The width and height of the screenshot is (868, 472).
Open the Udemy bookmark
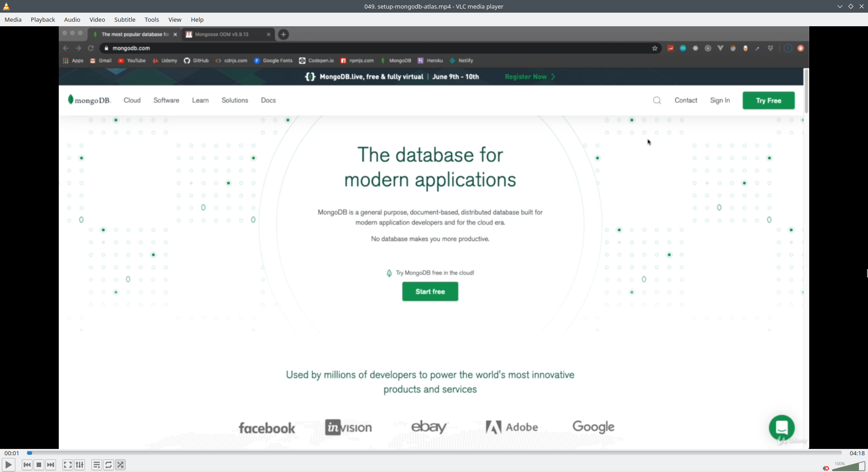click(165, 61)
